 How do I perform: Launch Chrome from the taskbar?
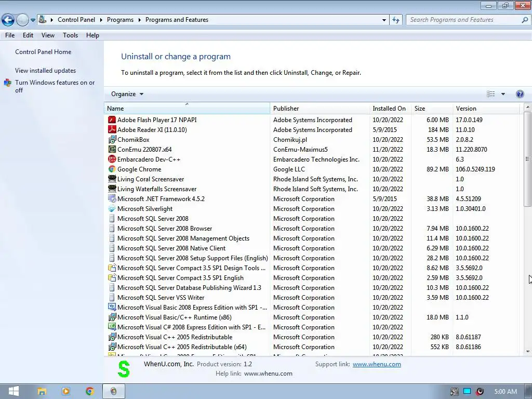[89, 392]
